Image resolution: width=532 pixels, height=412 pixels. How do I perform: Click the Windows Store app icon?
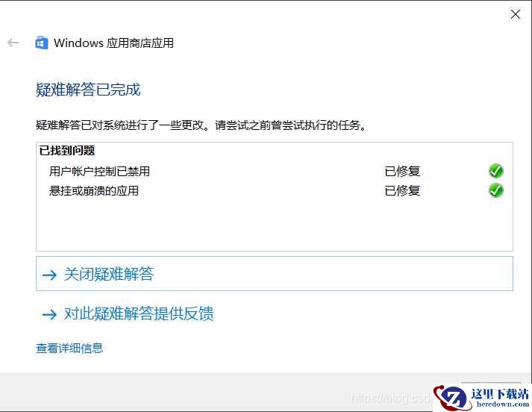[42, 43]
